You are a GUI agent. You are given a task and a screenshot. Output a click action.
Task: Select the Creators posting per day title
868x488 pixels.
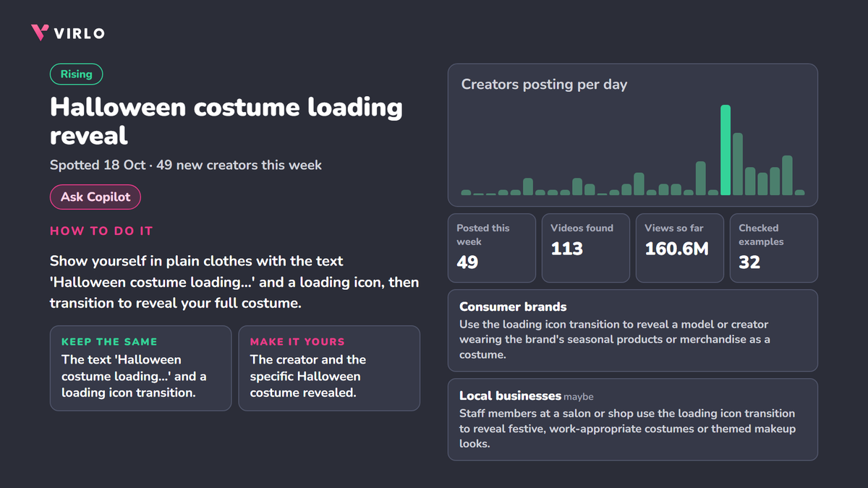coord(544,85)
